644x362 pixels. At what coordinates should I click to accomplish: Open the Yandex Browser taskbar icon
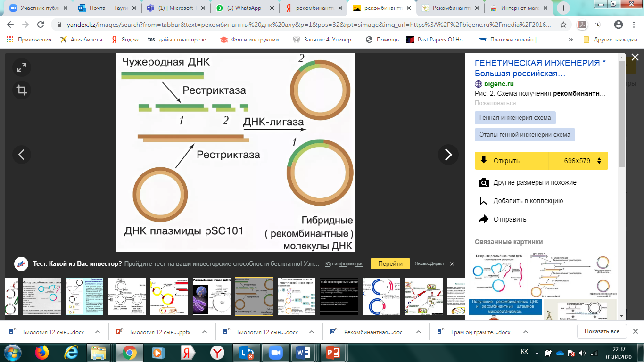(x=216, y=352)
